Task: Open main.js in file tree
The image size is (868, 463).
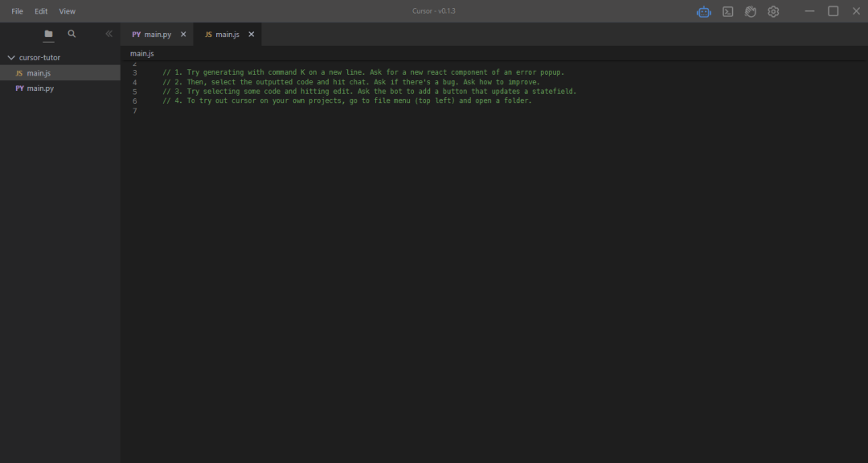Action: 59,73
